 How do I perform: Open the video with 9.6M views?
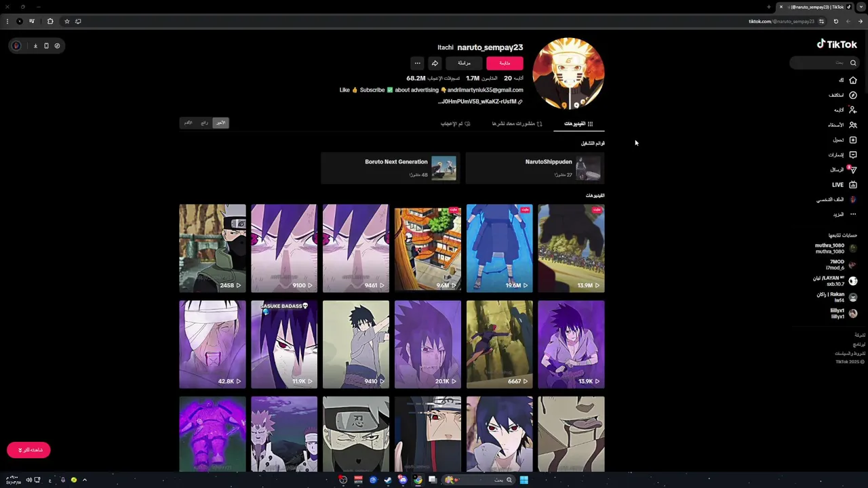coord(427,248)
